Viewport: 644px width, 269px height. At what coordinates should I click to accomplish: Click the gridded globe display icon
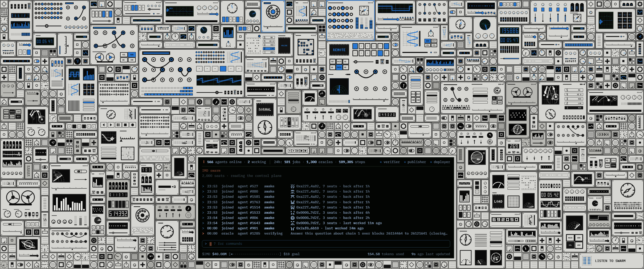[x=517, y=129]
